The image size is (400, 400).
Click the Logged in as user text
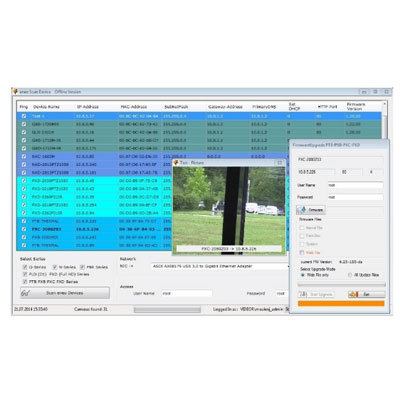pyautogui.click(x=248, y=309)
